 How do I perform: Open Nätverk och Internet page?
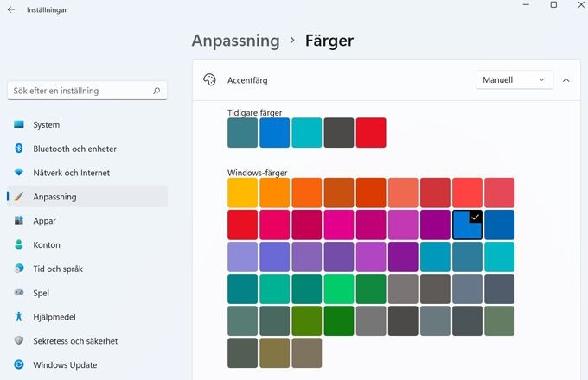click(x=87, y=173)
